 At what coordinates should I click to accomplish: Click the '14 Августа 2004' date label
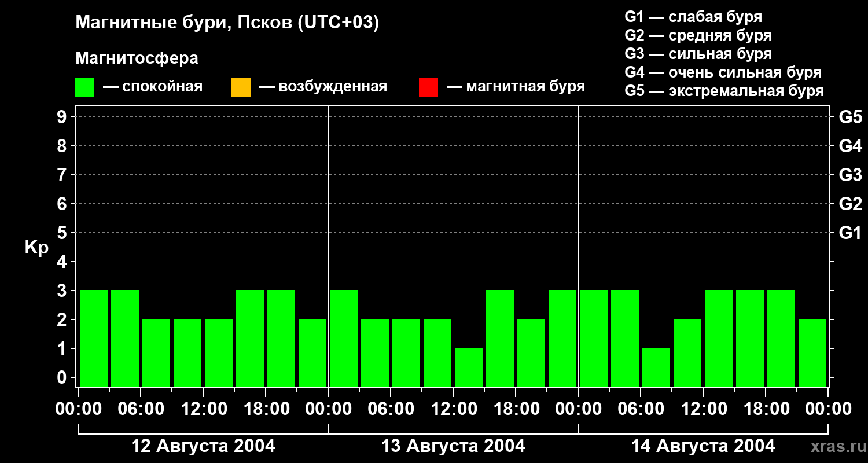(x=703, y=446)
